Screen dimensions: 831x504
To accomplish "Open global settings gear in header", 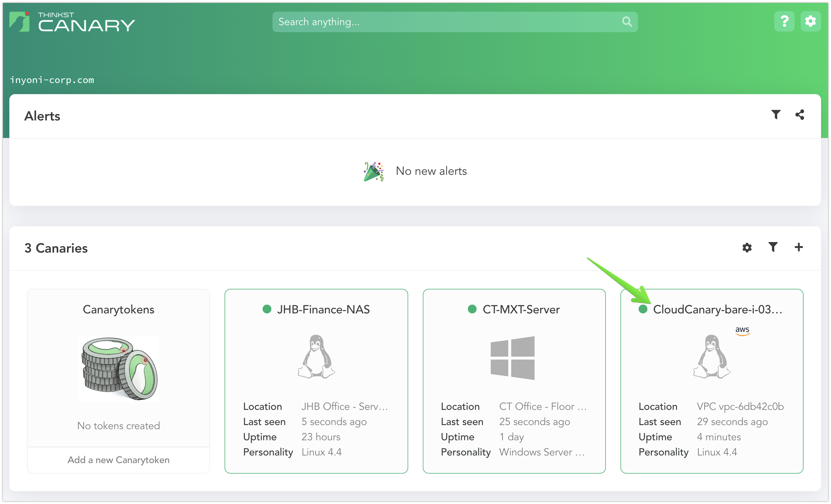I will click(x=811, y=22).
